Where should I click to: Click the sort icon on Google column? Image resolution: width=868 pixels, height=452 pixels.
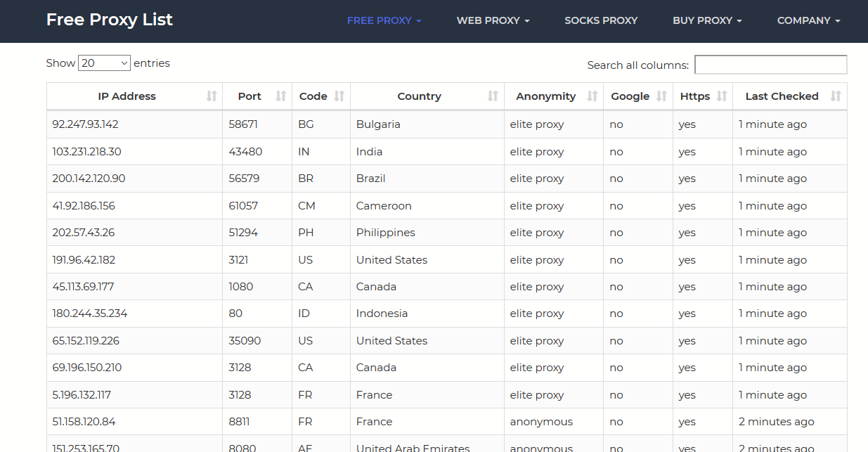(660, 96)
